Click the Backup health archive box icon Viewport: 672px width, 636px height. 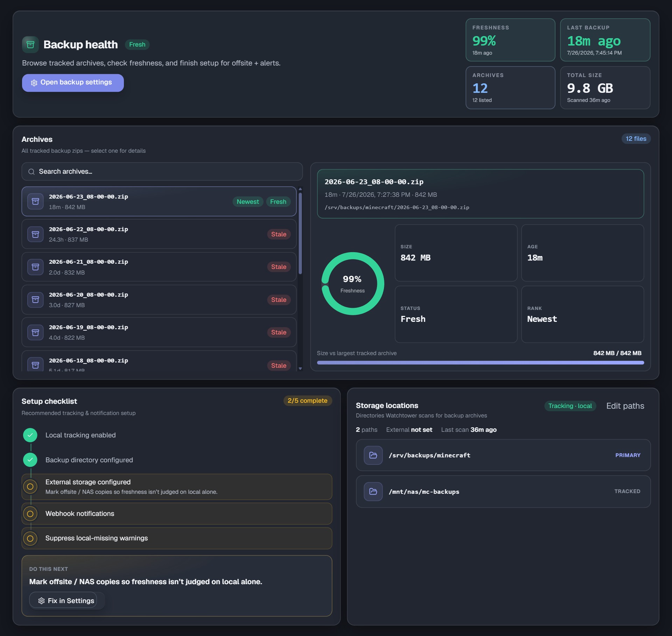point(30,44)
